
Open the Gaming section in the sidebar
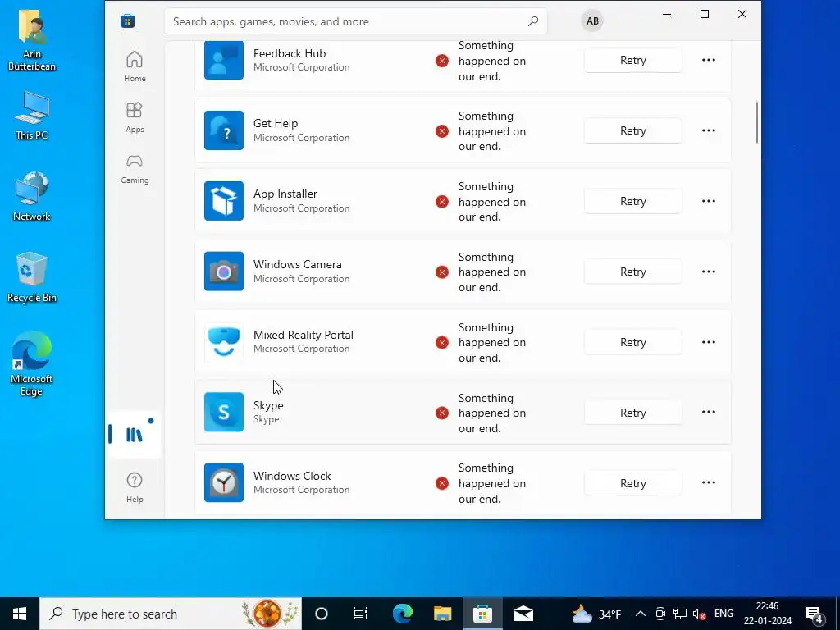tap(135, 169)
